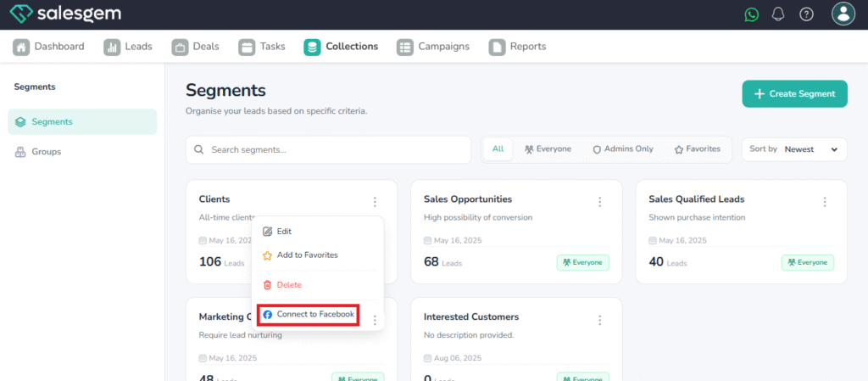Click 68 Leads count
The height and width of the screenshot is (381, 868).
point(442,262)
